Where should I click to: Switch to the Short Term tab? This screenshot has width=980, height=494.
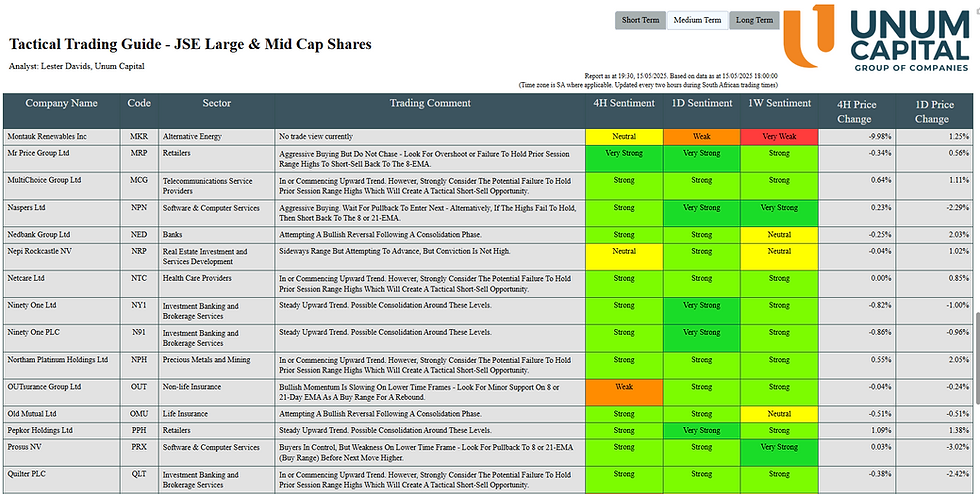point(640,20)
